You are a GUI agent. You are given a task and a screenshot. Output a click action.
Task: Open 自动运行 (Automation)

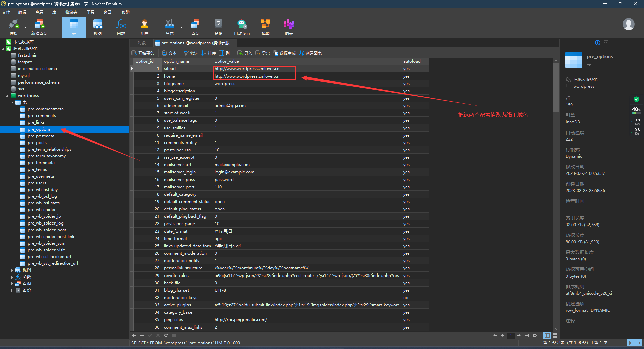[x=242, y=27]
